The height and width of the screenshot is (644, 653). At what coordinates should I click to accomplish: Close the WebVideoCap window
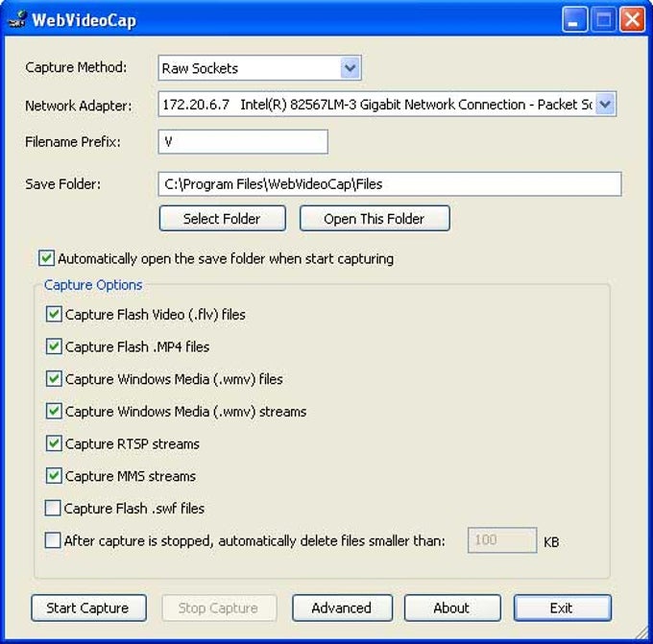[x=632, y=20]
